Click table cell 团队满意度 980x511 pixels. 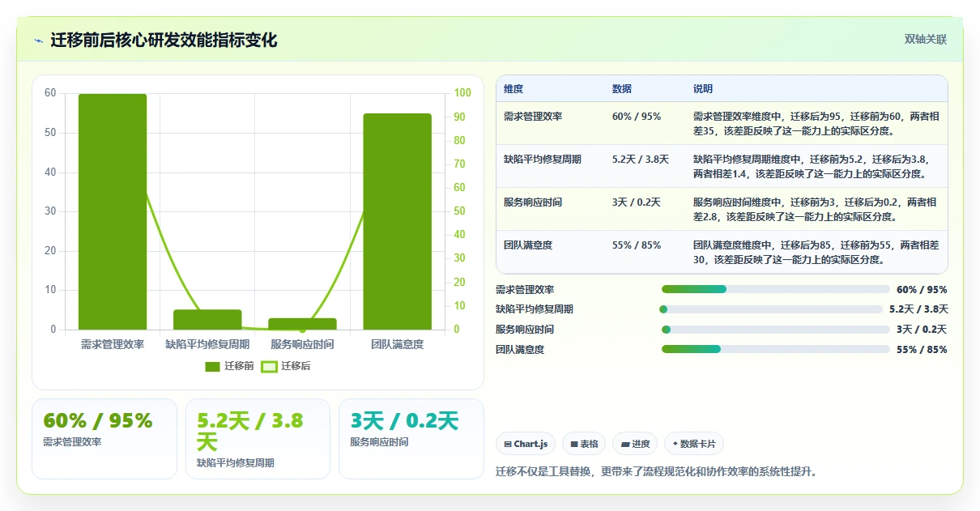pyautogui.click(x=528, y=245)
